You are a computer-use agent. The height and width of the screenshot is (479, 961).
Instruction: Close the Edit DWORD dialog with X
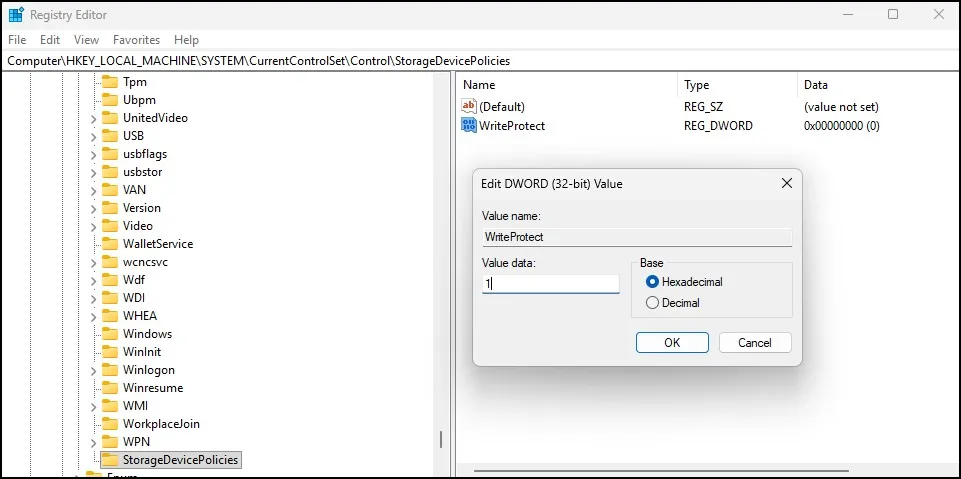pos(787,183)
